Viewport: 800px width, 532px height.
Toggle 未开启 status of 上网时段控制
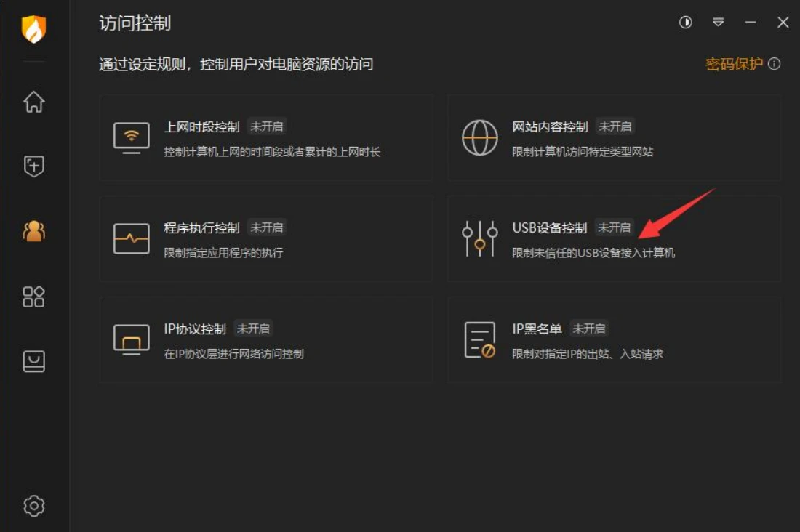267,126
